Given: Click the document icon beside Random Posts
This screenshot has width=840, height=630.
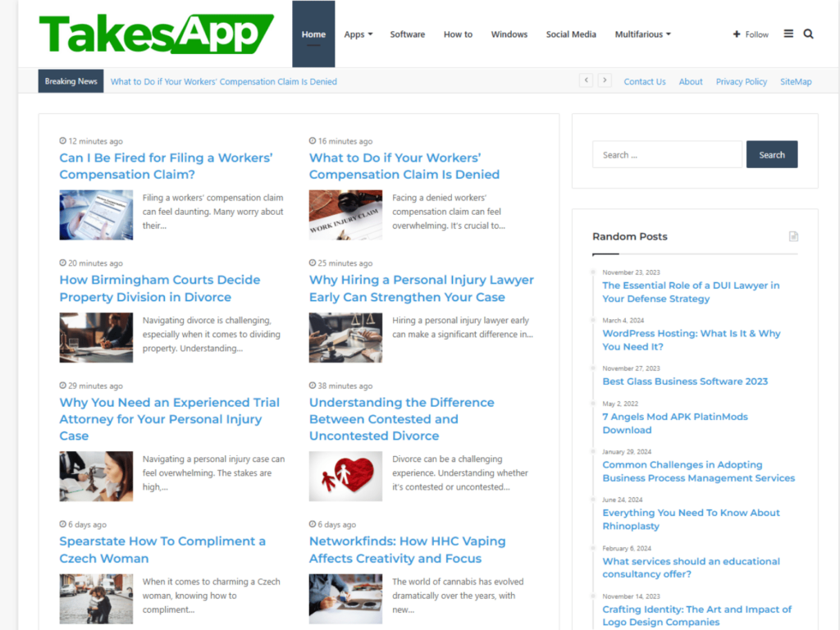Looking at the screenshot, I should click(793, 236).
